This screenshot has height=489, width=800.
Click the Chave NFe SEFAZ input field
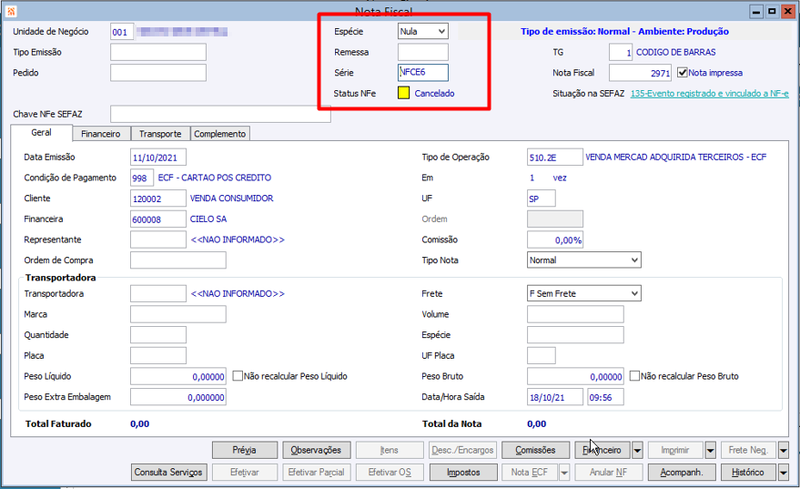tap(220, 114)
